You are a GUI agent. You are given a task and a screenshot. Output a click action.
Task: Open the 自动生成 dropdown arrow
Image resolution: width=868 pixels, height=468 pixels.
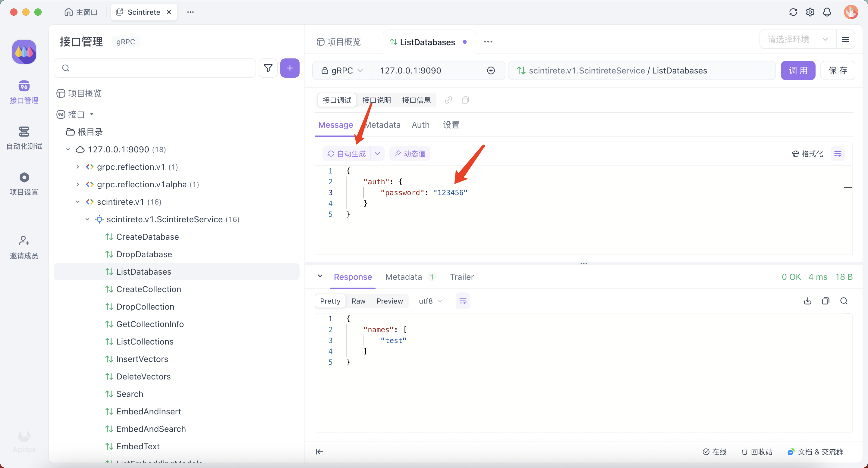[377, 154]
